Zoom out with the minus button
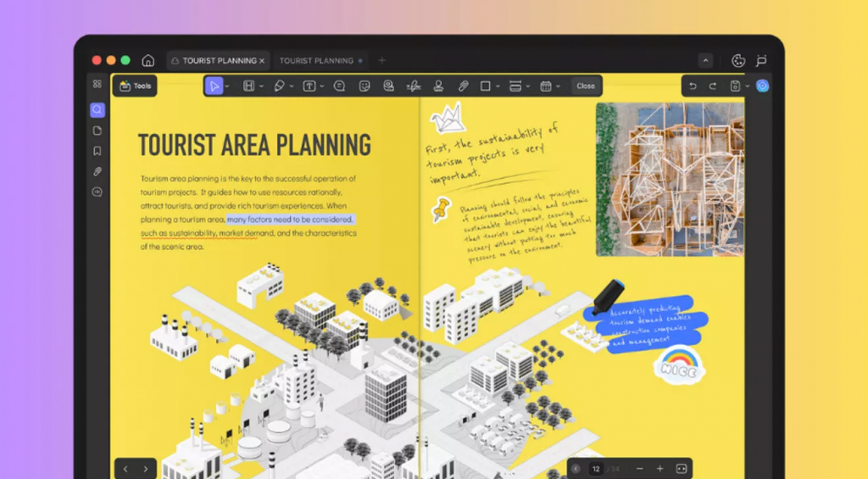Image resolution: width=868 pixels, height=479 pixels. coord(640,469)
